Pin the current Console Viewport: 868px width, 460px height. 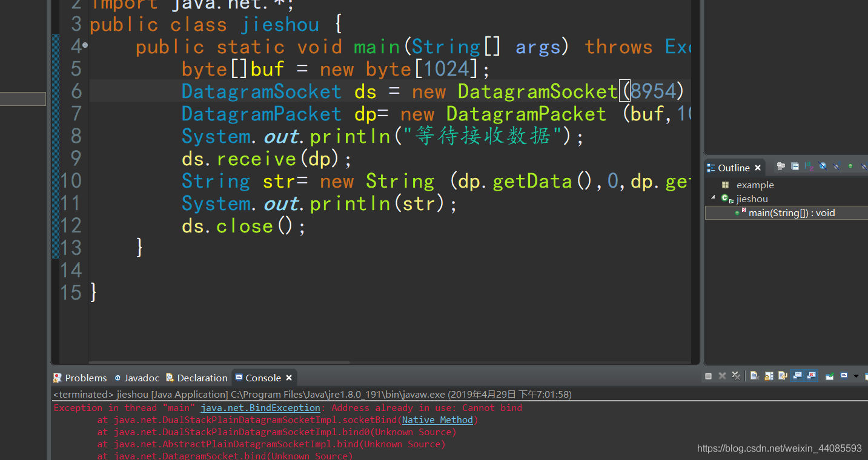829,376
